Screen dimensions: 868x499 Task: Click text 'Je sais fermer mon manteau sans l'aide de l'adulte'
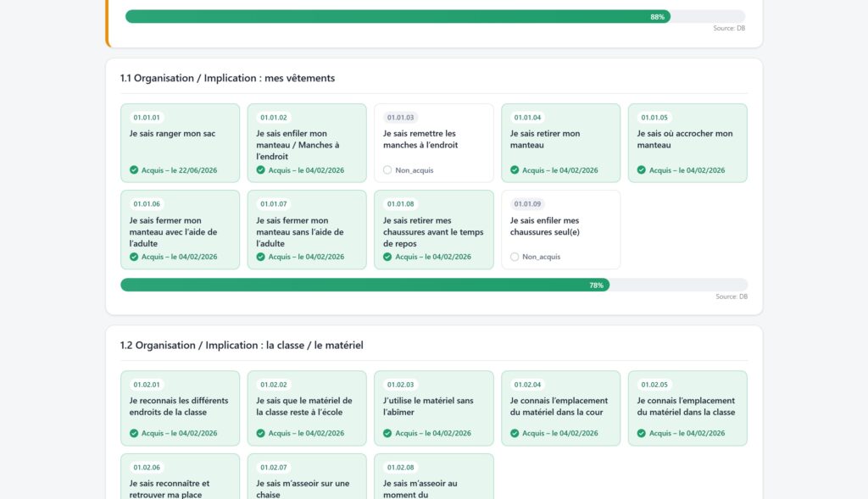tap(300, 232)
